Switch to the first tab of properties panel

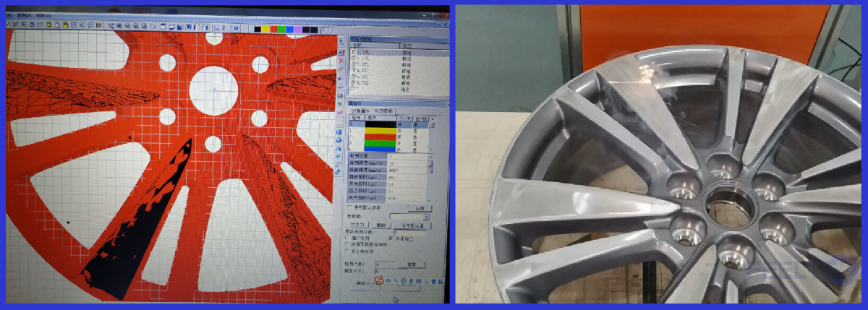point(361,111)
